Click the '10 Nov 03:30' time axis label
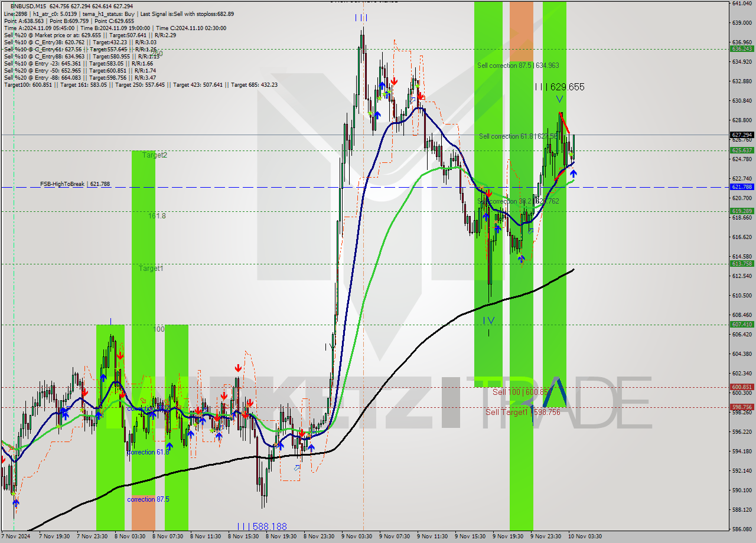 click(585, 537)
